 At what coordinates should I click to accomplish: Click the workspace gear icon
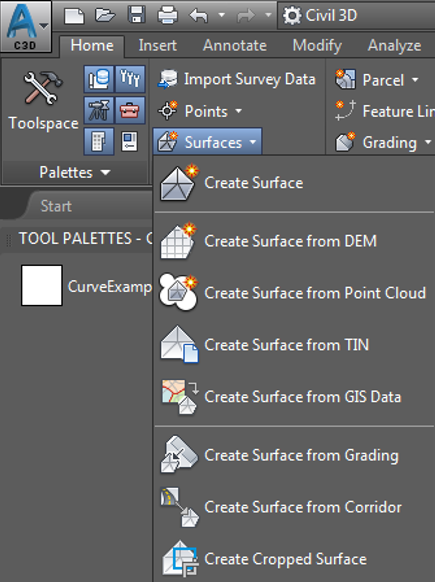[292, 16]
